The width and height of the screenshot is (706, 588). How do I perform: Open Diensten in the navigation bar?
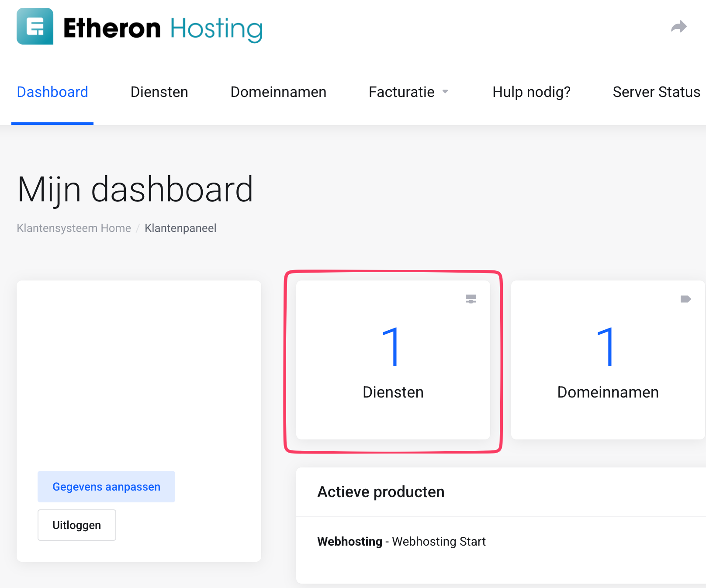[159, 92]
